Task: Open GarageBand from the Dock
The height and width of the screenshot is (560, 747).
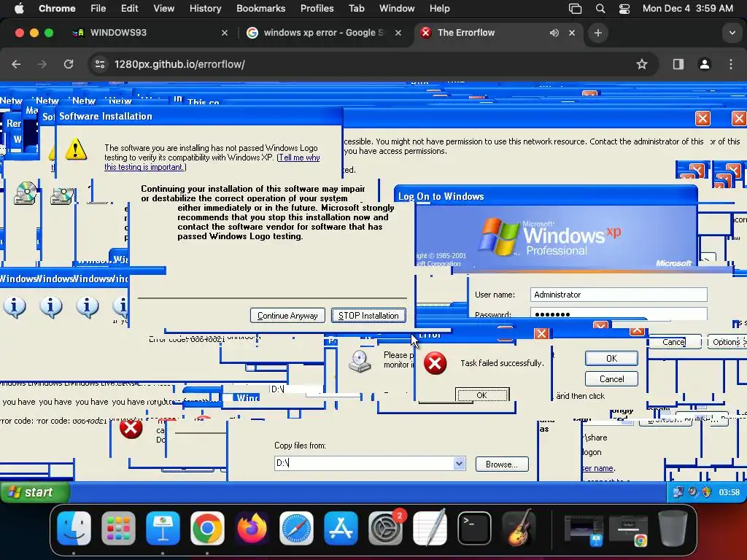Action: tap(519, 528)
